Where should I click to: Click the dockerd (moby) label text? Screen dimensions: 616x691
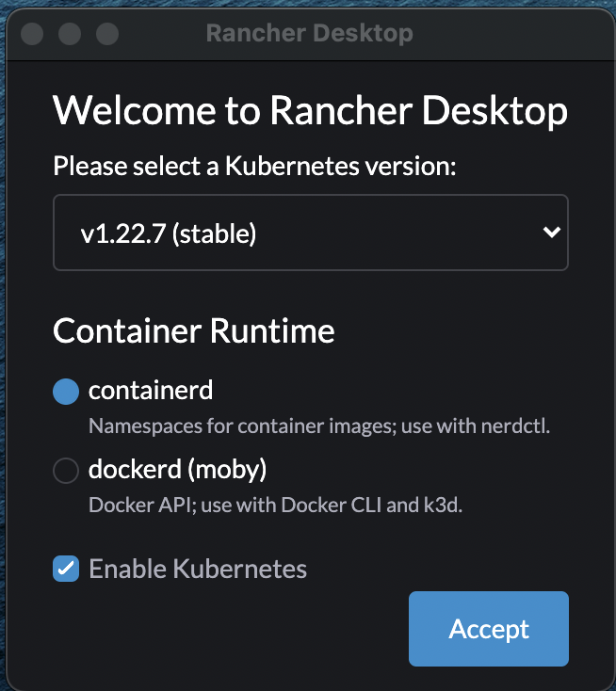tap(177, 470)
